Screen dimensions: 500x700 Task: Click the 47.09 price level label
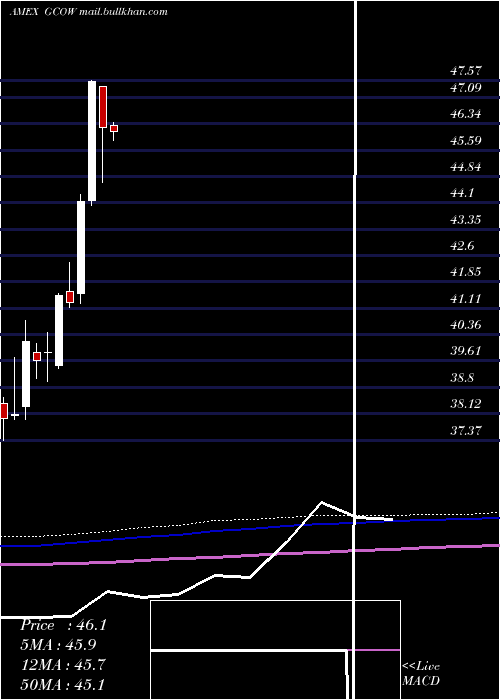point(466,88)
